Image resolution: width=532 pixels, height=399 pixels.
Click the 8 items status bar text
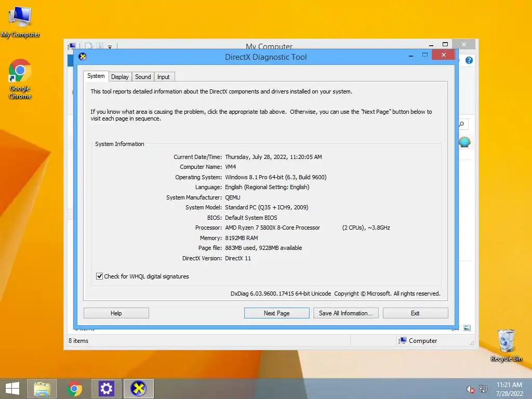point(78,341)
